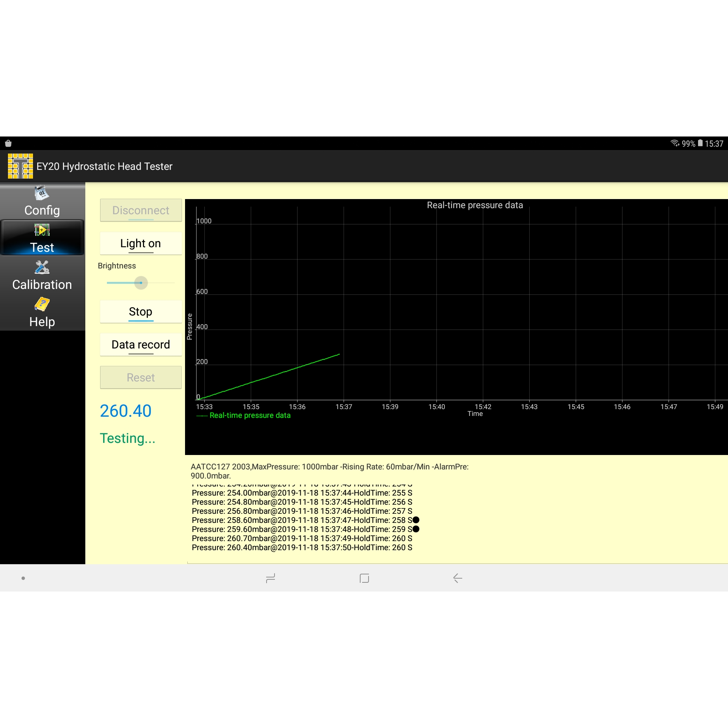Open Data record
The width and height of the screenshot is (728, 728).
[141, 345]
